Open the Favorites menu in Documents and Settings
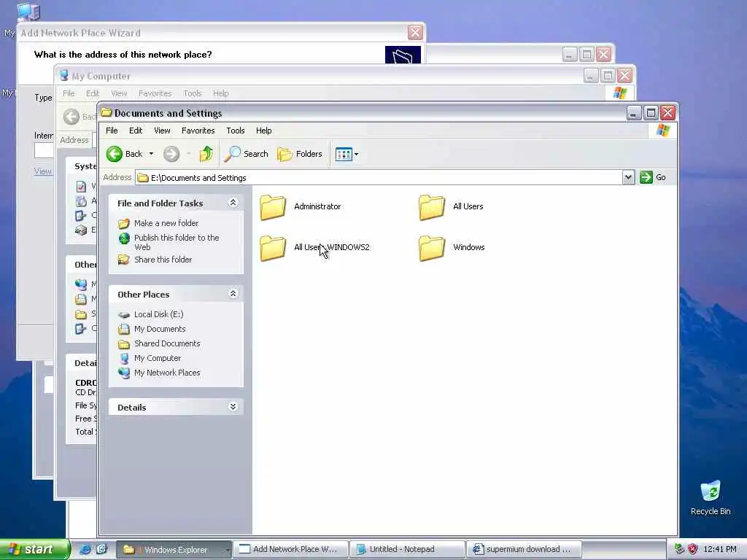Viewport: 747px width, 560px height. coord(198,131)
